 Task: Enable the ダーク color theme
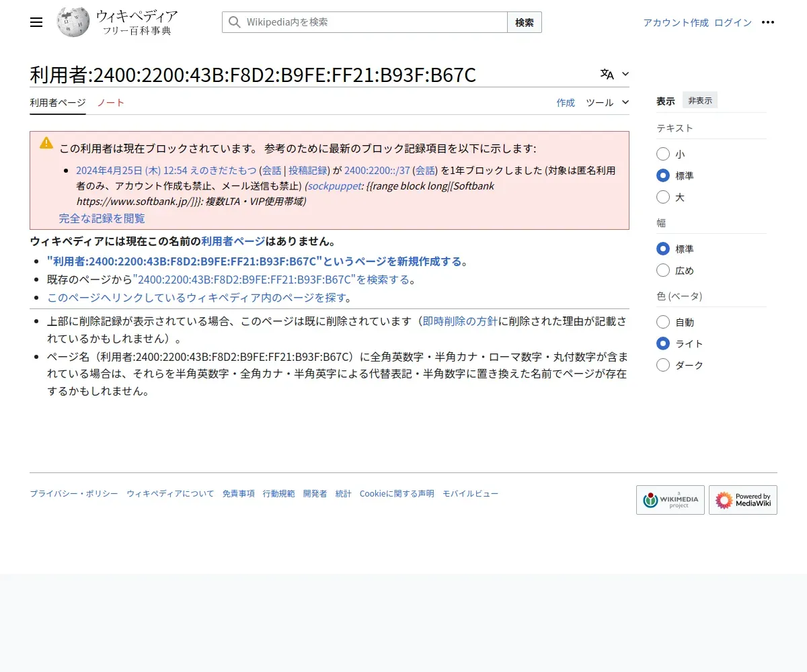pyautogui.click(x=663, y=365)
